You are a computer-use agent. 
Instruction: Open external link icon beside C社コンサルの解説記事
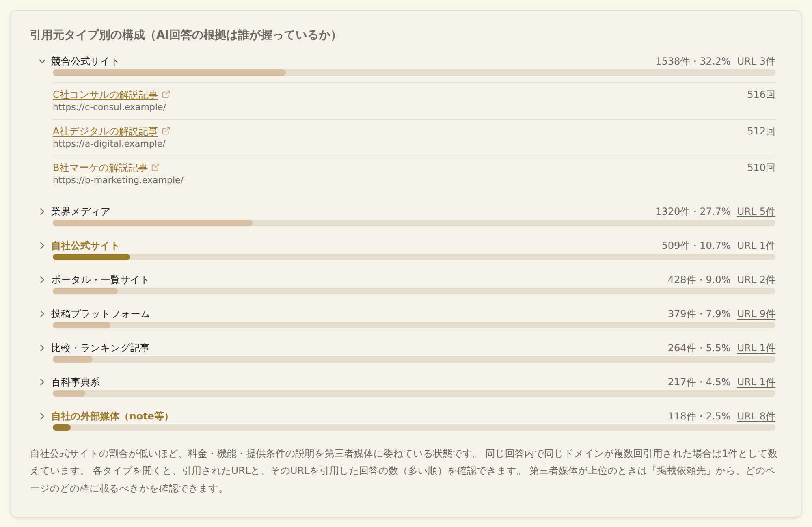[166, 94]
